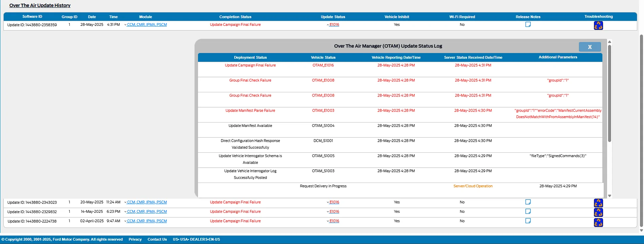Click OTAM_S1003 vehicle status in log
Viewport: 644px width, 244px height.
(323, 171)
